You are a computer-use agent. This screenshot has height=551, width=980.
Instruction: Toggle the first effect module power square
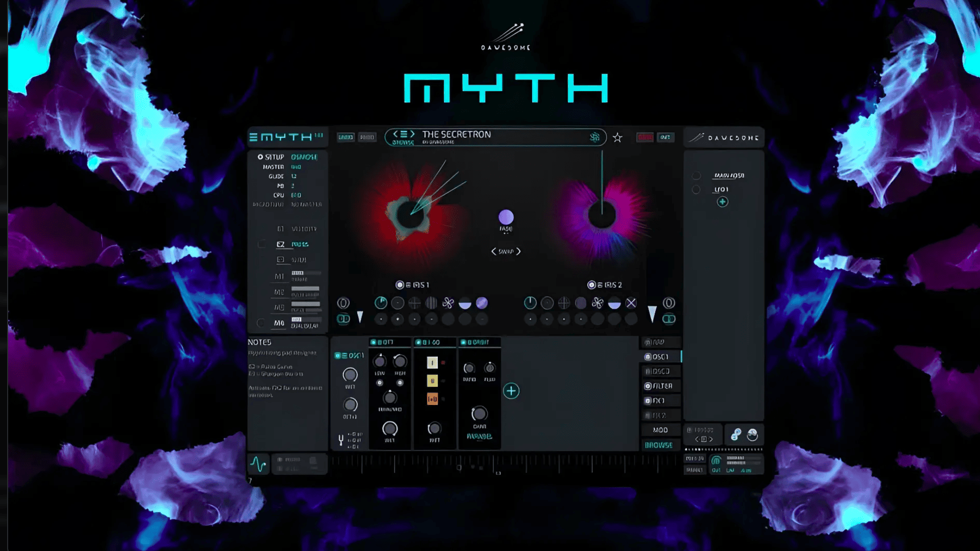(x=374, y=342)
